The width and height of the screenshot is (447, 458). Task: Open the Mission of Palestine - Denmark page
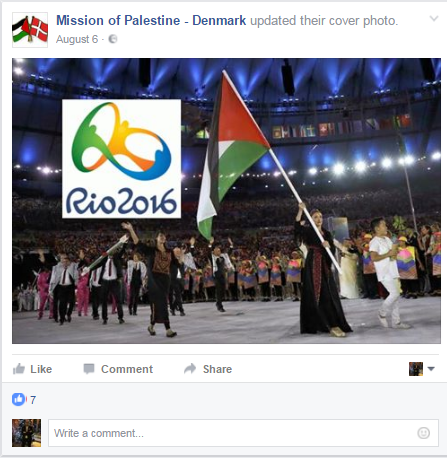coord(151,20)
